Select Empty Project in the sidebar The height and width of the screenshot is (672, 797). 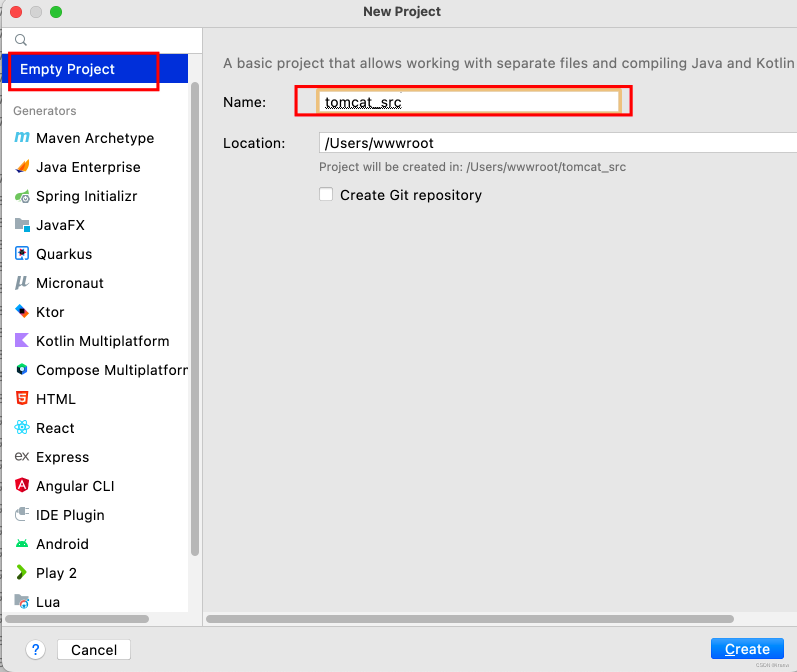point(95,69)
